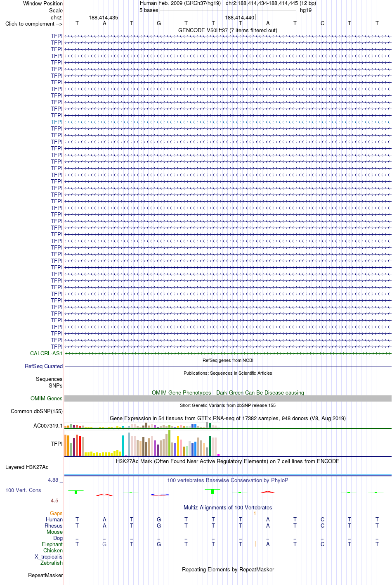
Task: Click the CALCRL-AS1 transcript arrow line
Action: (228, 353)
